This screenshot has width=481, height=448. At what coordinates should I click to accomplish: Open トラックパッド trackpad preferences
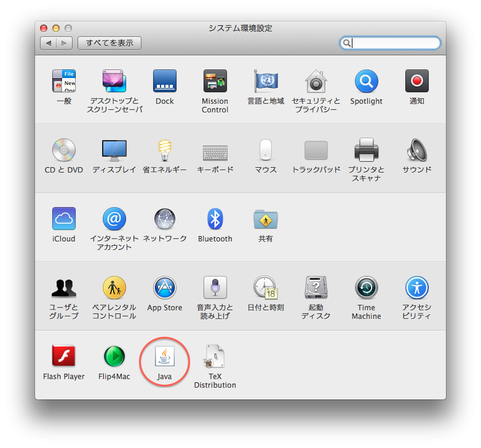tap(316, 150)
